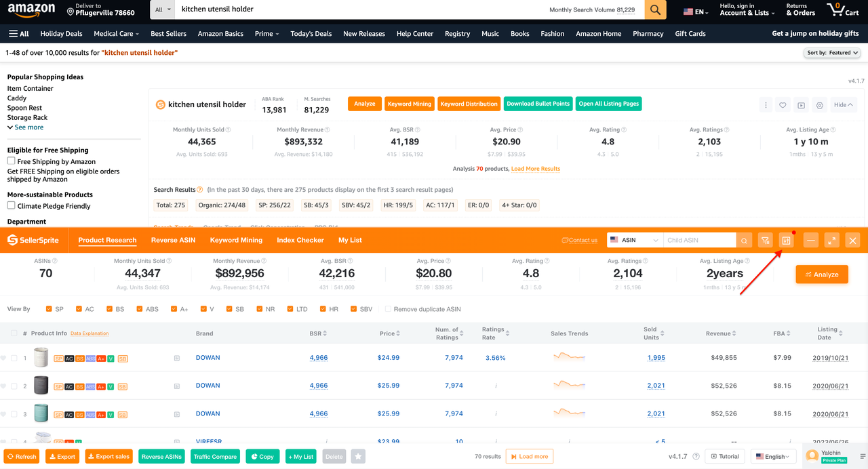Open the Medical Care nav dropdown

pos(117,33)
